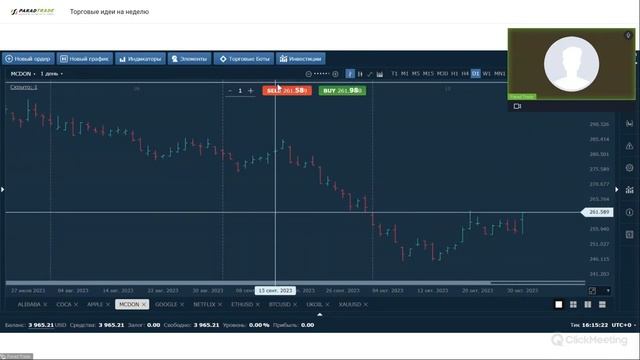Adjust the chart zoom level slider
640x360 pixels.
[x=322, y=74]
